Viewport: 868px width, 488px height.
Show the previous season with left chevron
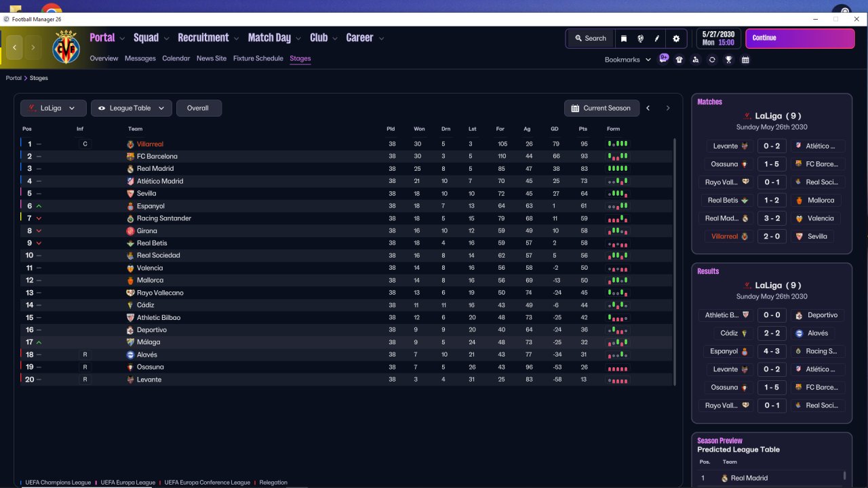tap(648, 108)
